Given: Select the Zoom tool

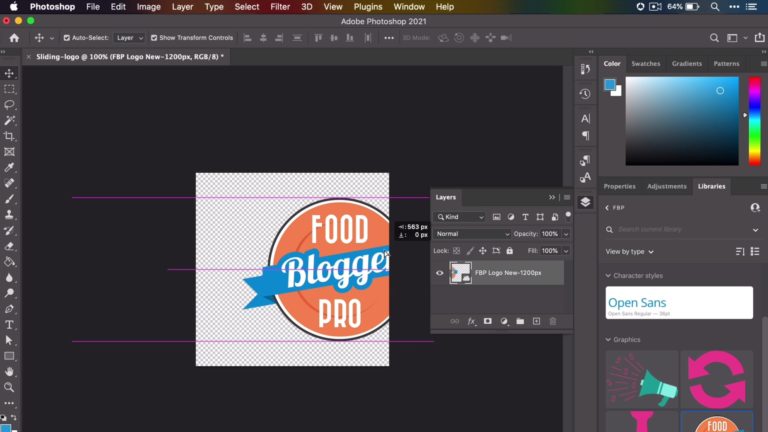Looking at the screenshot, I should (9, 387).
